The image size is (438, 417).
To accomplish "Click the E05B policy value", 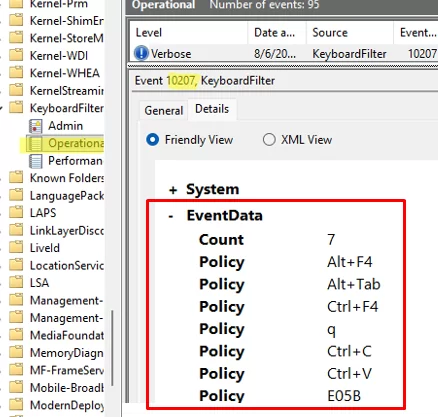I will pyautogui.click(x=344, y=396).
